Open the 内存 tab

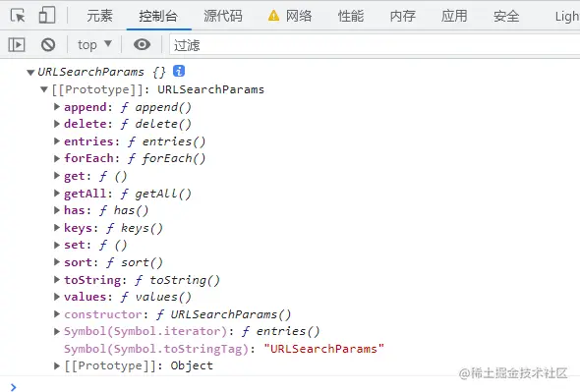tap(402, 16)
